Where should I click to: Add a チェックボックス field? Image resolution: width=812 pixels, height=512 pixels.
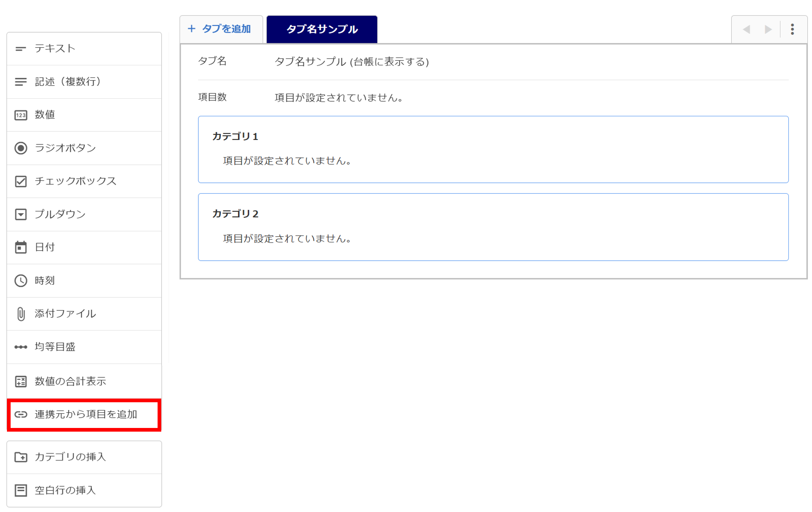pyautogui.click(x=84, y=181)
